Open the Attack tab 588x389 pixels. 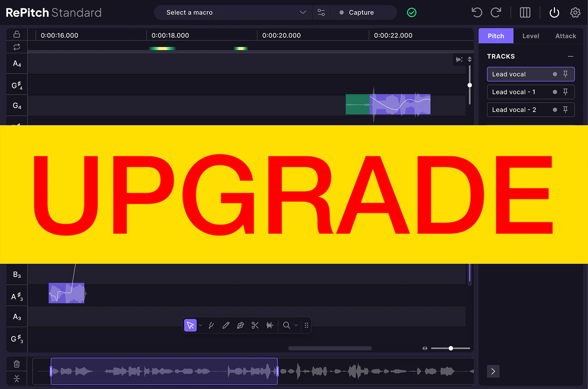(566, 36)
